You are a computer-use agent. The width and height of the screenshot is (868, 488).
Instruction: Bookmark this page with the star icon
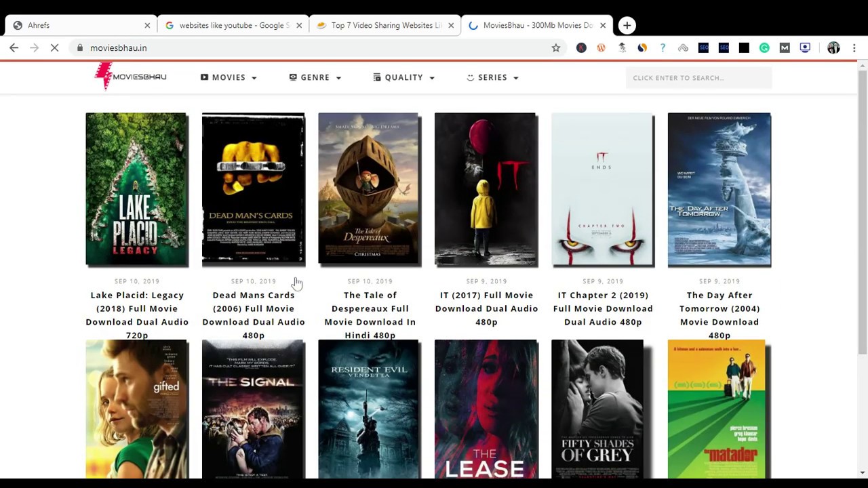pos(556,47)
